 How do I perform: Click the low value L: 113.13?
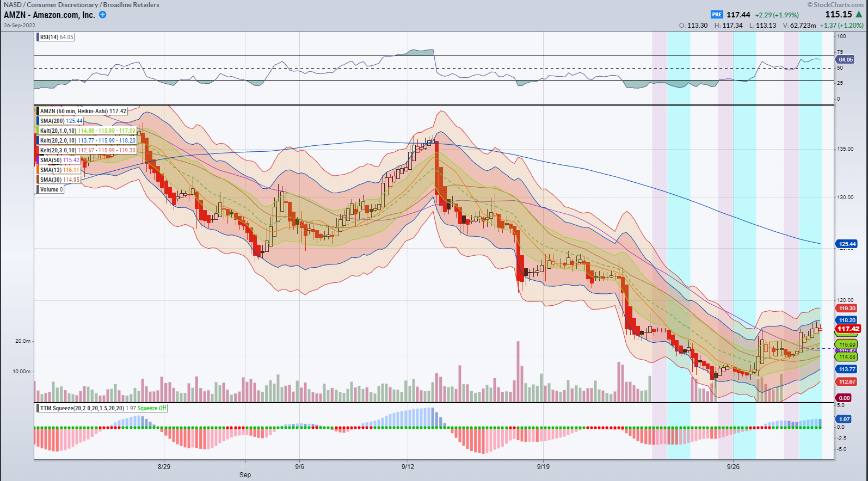pyautogui.click(x=763, y=26)
